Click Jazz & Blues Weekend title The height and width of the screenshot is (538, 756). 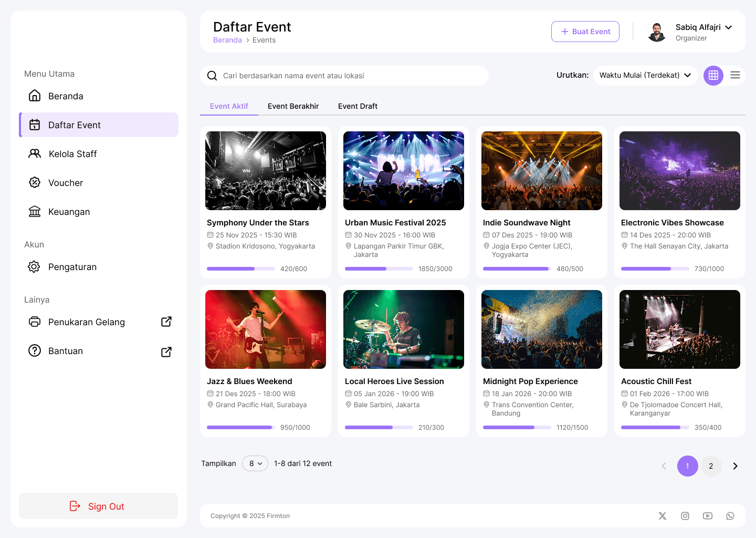point(249,381)
